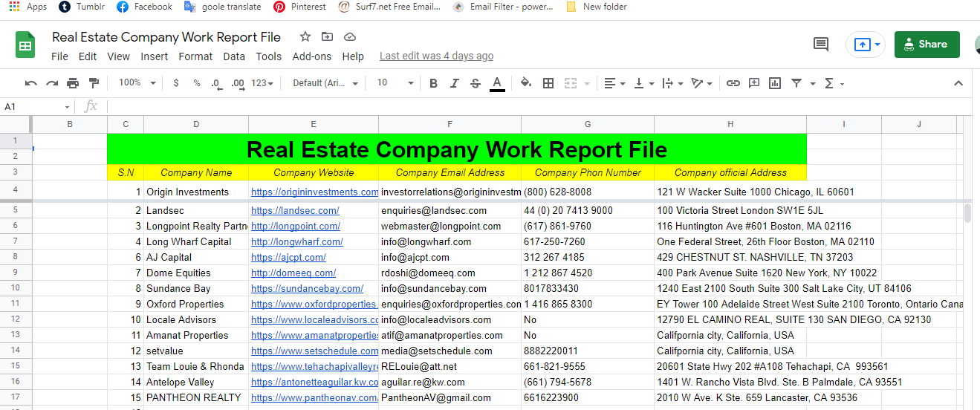Image resolution: width=980 pixels, height=410 pixels.
Task: Toggle italic formatting
Action: tap(455, 83)
